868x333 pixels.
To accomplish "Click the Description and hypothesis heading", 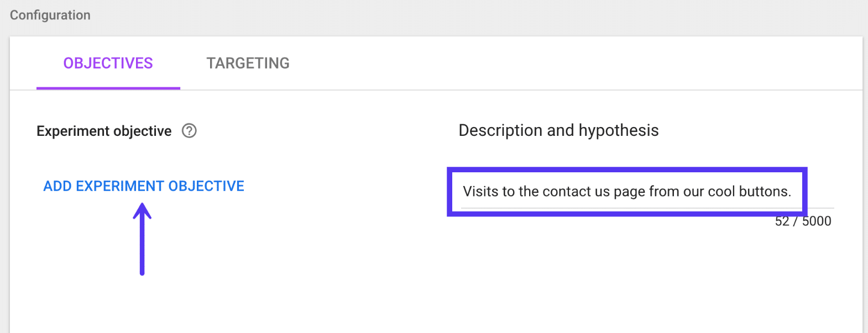I will (x=558, y=130).
